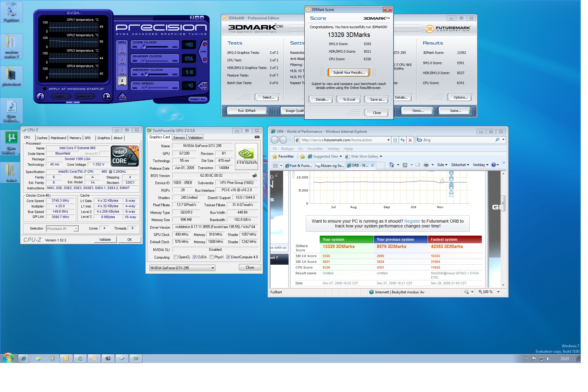
Task: Expand Precision bottom panel arrow
Action: 73,103
